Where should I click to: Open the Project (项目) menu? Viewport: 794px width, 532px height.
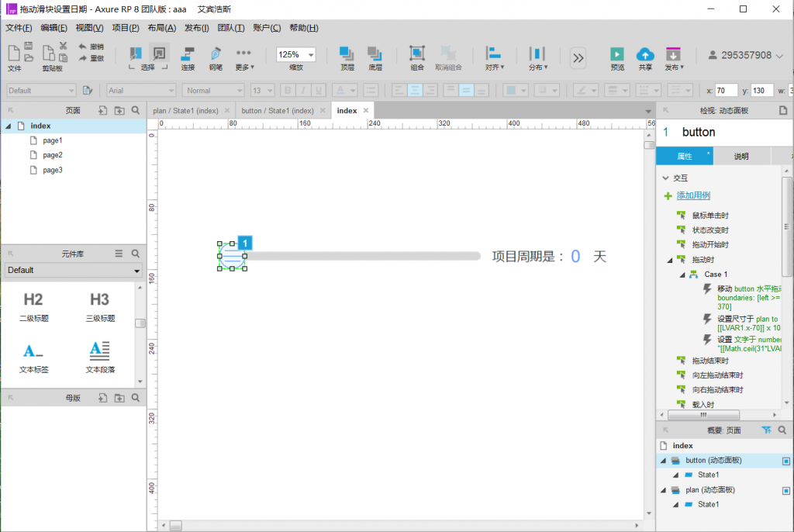point(126,28)
